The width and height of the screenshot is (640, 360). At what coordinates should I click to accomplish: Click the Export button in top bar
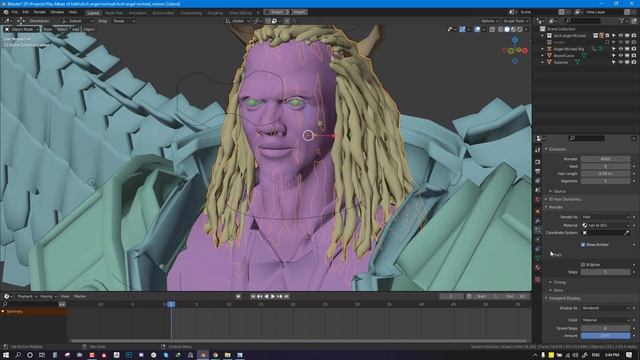[277, 12]
